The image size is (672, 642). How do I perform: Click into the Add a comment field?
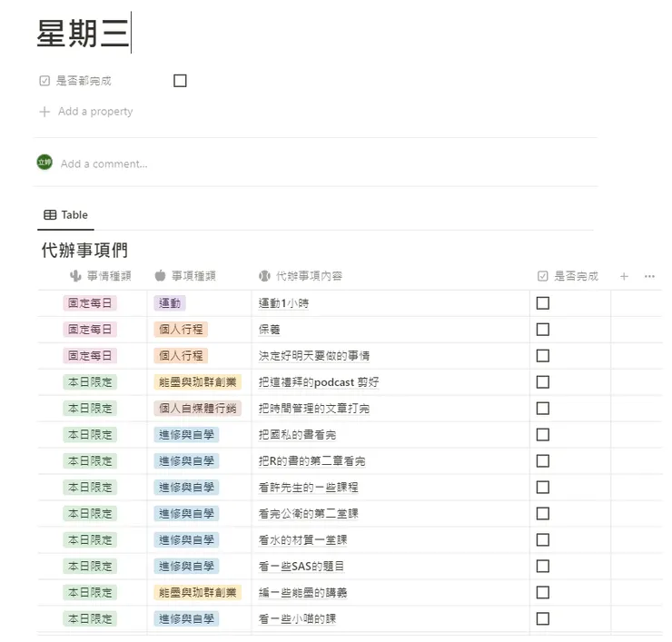(104, 164)
